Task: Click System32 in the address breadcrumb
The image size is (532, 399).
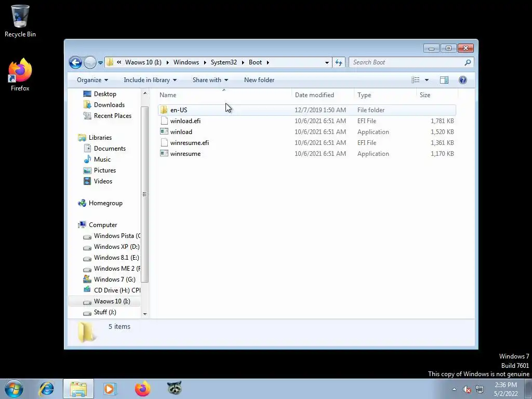Action: [x=223, y=62]
